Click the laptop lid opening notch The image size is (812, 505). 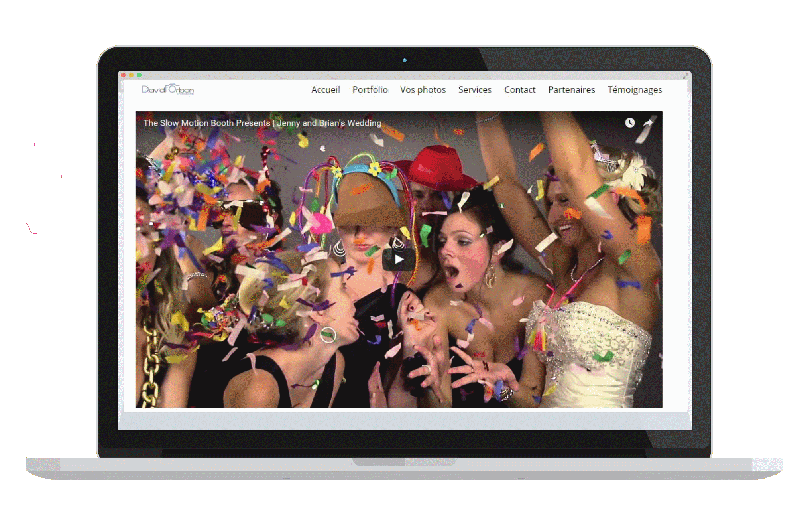tap(404, 462)
